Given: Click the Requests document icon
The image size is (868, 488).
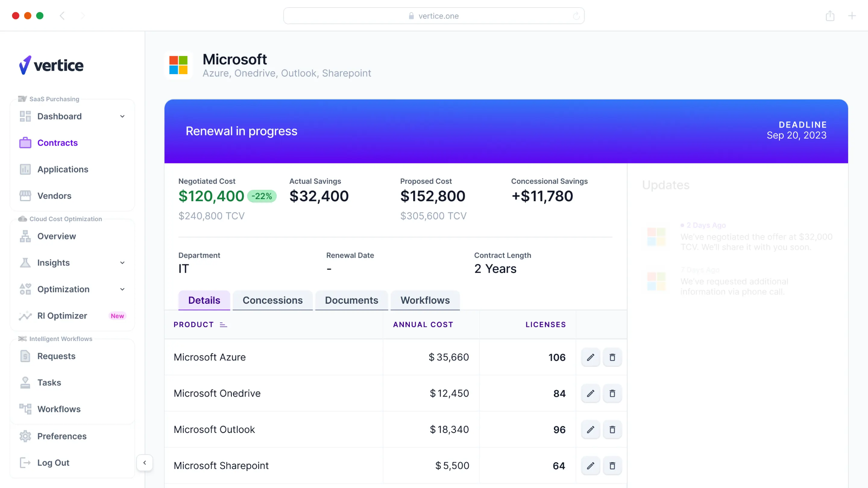Looking at the screenshot, I should (25, 356).
